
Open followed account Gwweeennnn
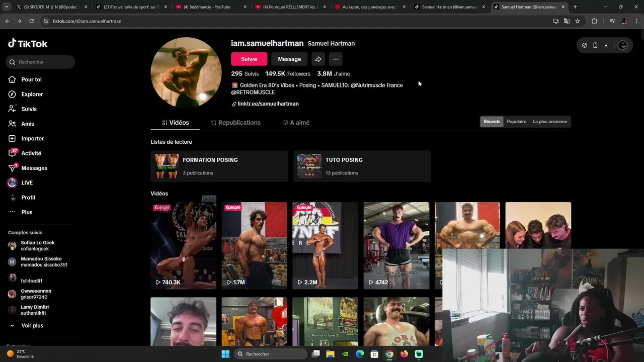30,294
